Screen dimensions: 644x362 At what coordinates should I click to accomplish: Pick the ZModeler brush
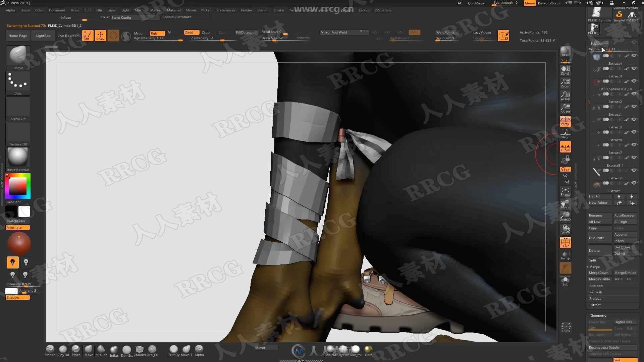point(140,351)
